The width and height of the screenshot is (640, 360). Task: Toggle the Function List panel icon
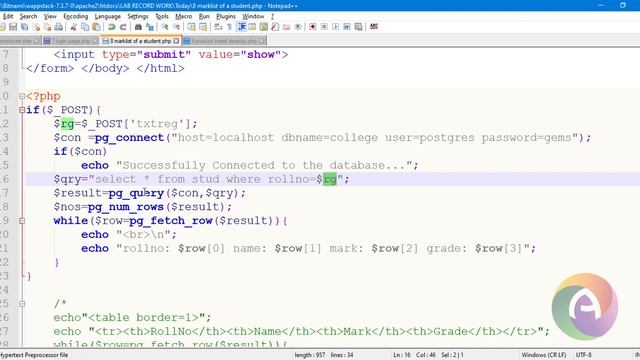pyautogui.click(x=275, y=27)
